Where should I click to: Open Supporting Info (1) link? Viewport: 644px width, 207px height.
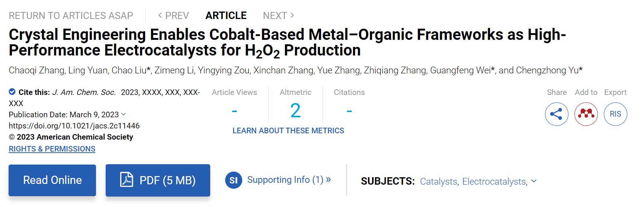tap(289, 180)
